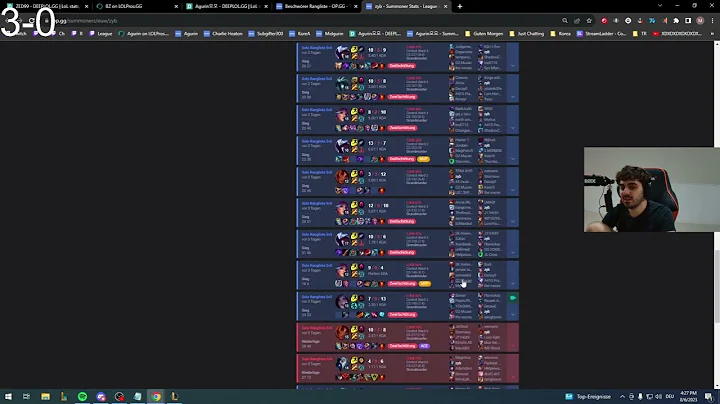The height and width of the screenshot is (404, 720).
Task: Open the Chrome extensions puzzle icon
Action: pyautogui.click(x=676, y=21)
